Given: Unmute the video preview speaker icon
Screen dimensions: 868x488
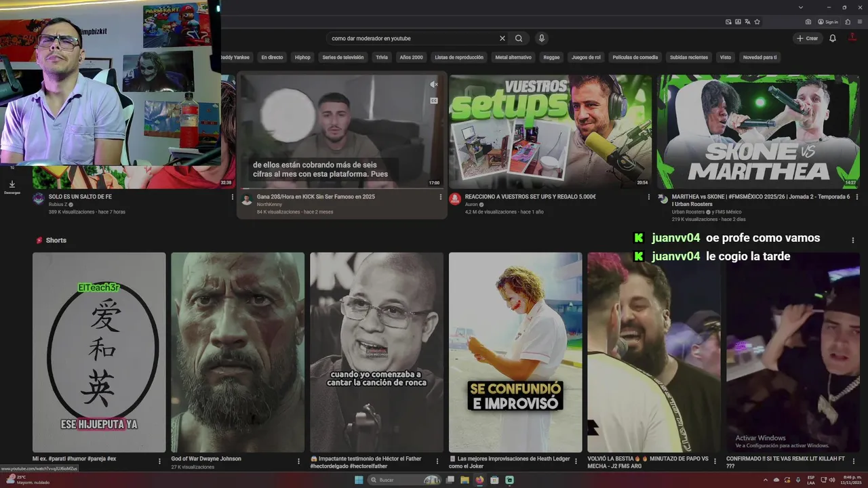Looking at the screenshot, I should click(x=434, y=85).
